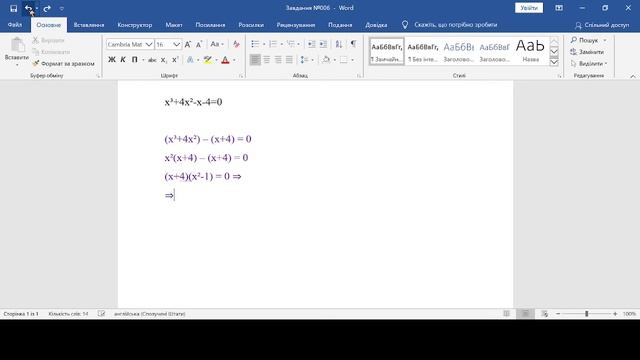This screenshot has width=640, height=360.
Task: Decrease paragraph indent
Action: (x=311, y=44)
